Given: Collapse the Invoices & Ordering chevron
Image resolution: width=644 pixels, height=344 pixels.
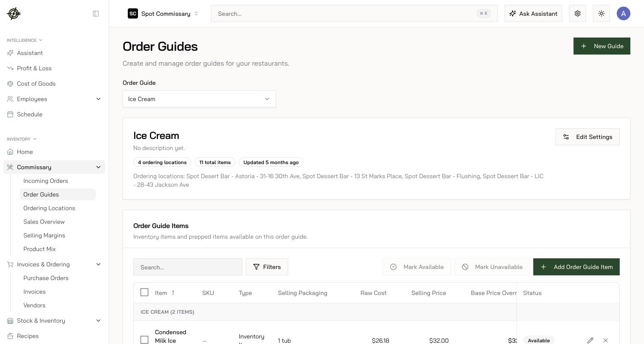Looking at the screenshot, I should [98, 264].
